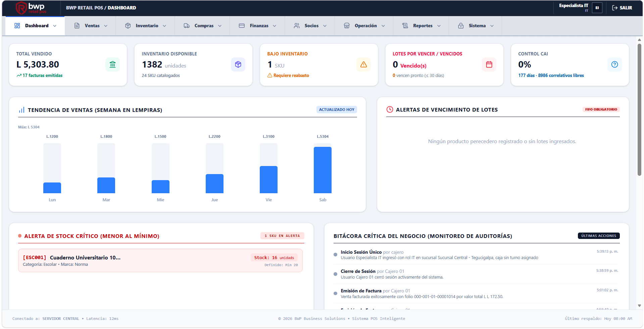
Task: Click the Stock: 16 unidads label
Action: coord(274,258)
